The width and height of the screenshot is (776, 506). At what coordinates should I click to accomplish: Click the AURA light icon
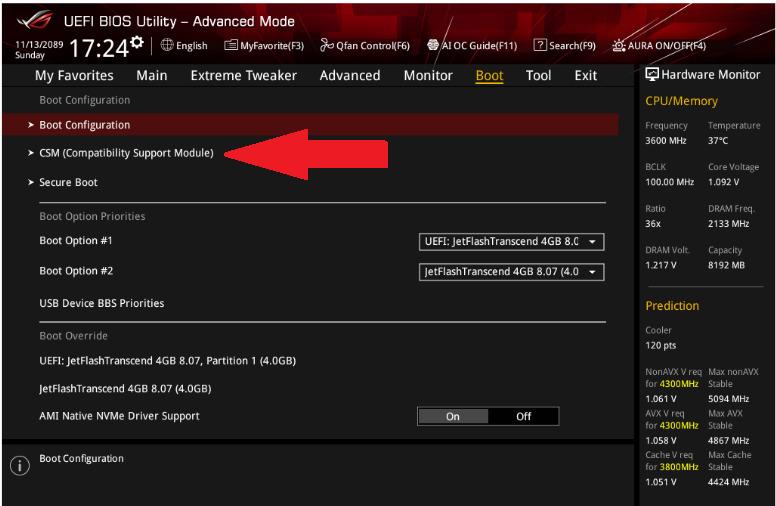[x=619, y=46]
